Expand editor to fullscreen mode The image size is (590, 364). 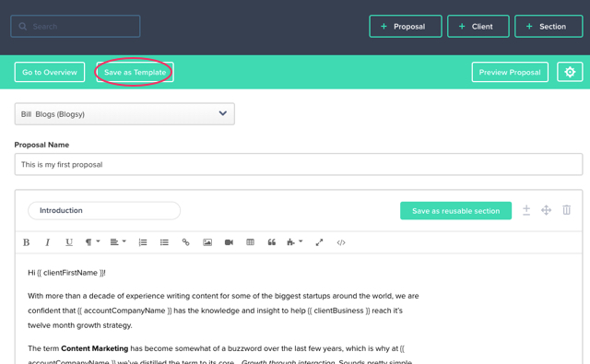319,242
